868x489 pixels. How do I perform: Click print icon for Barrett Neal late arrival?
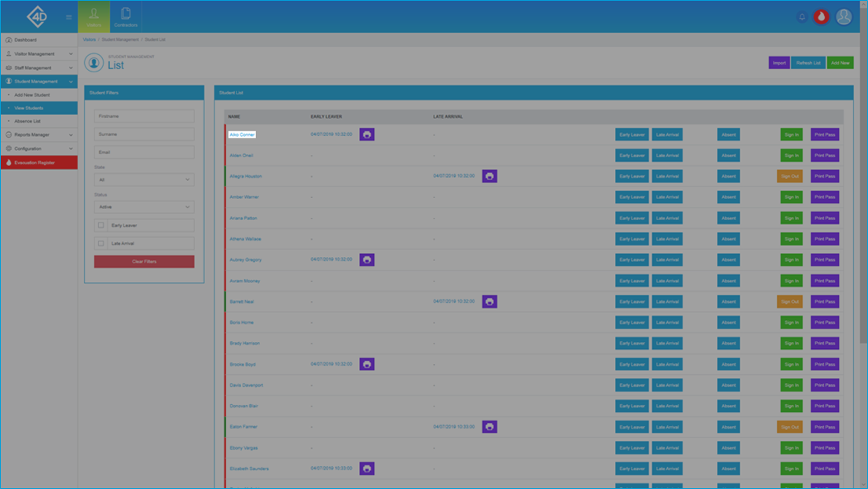489,302
